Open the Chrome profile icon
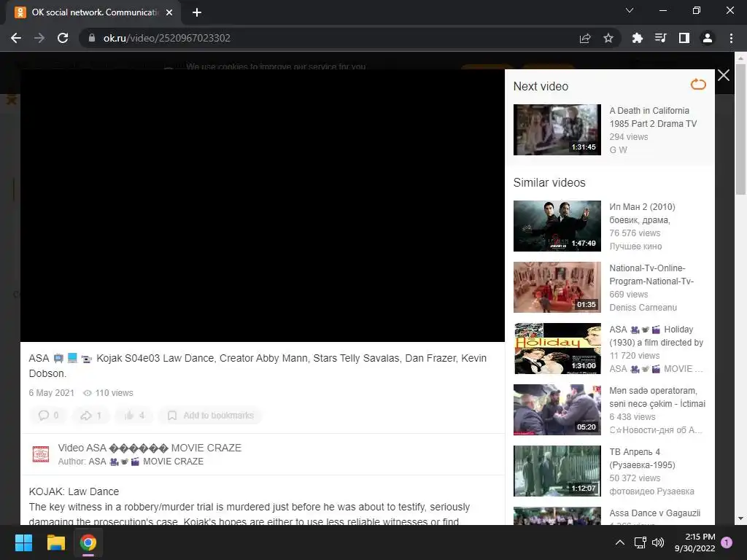Screen dimensions: 747x560 click(x=708, y=38)
